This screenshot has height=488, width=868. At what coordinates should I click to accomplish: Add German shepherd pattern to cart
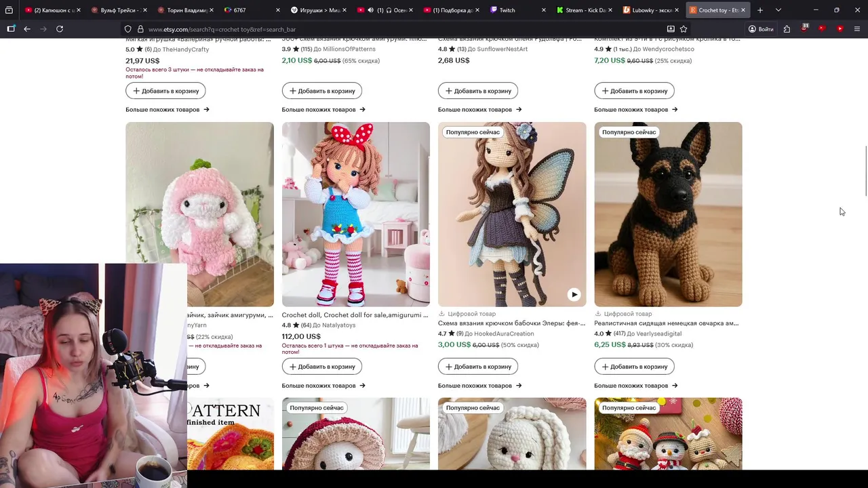point(634,367)
